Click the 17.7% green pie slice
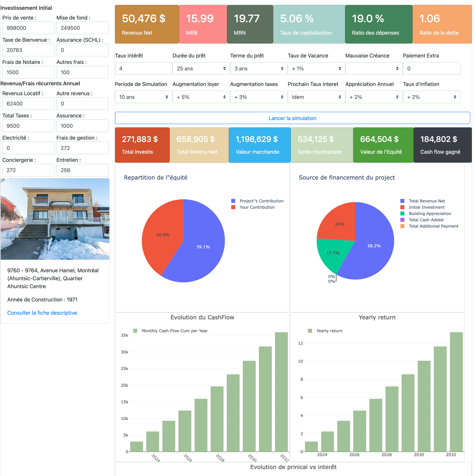 pyautogui.click(x=333, y=253)
